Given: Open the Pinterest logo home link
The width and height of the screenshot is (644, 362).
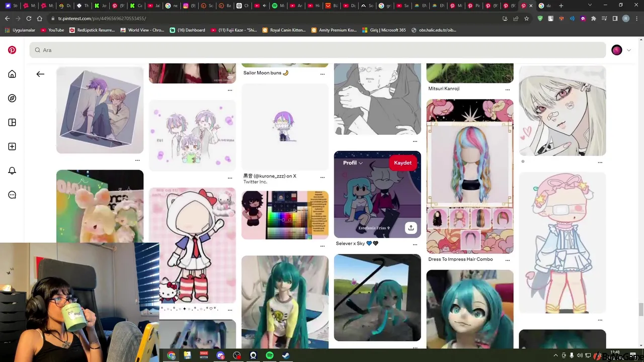Looking at the screenshot, I should pyautogui.click(x=12, y=50).
